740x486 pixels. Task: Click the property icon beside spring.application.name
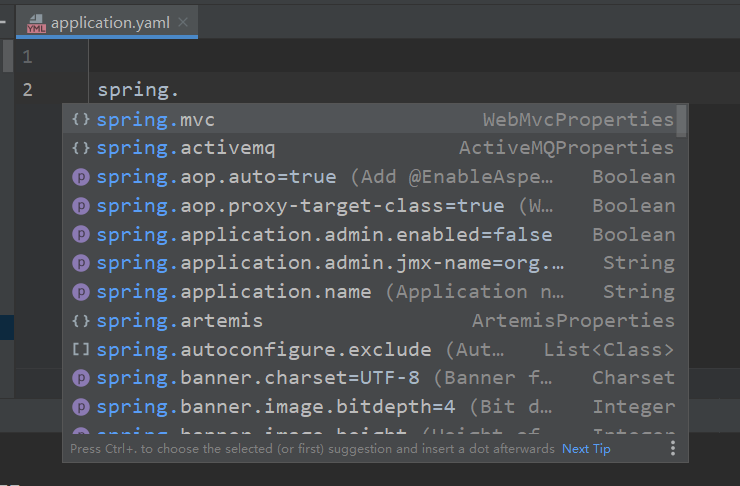(81, 292)
